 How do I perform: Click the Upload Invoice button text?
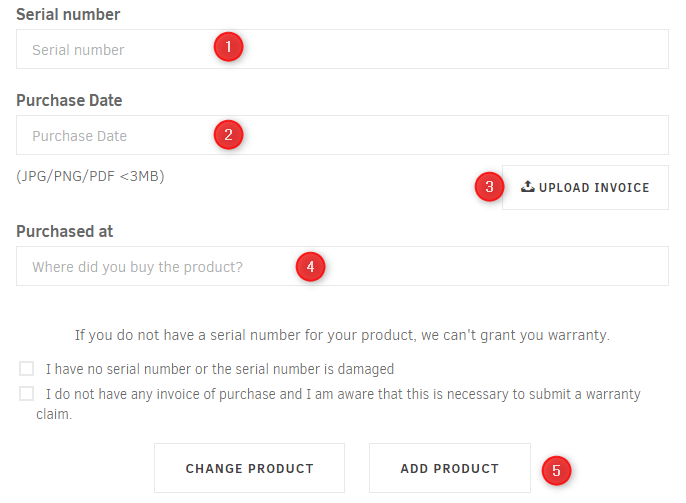coord(594,188)
